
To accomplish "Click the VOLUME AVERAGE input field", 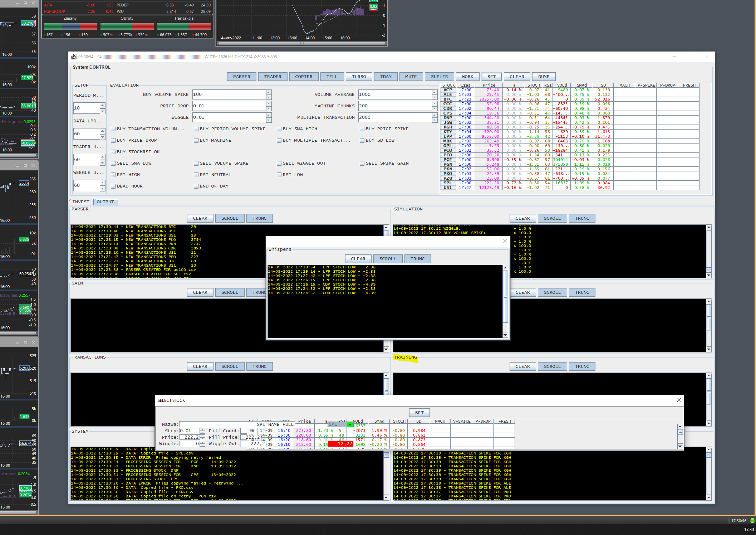I will pyautogui.click(x=395, y=94).
